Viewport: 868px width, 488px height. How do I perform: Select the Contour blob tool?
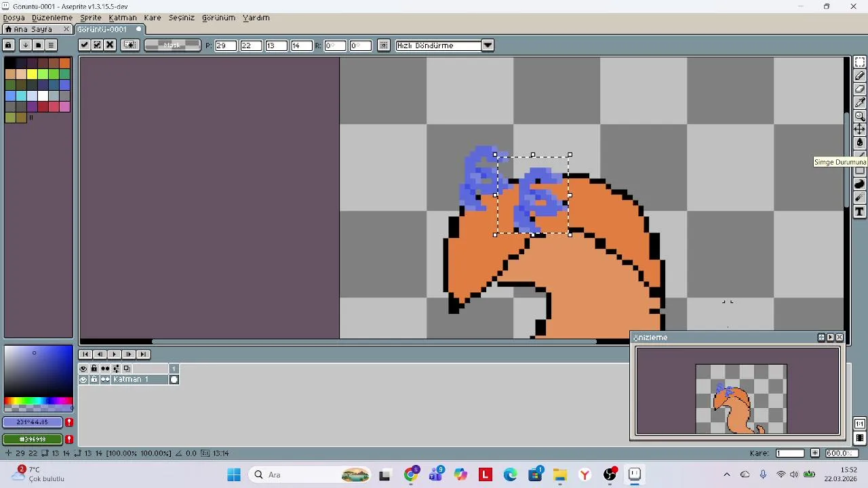click(x=860, y=184)
